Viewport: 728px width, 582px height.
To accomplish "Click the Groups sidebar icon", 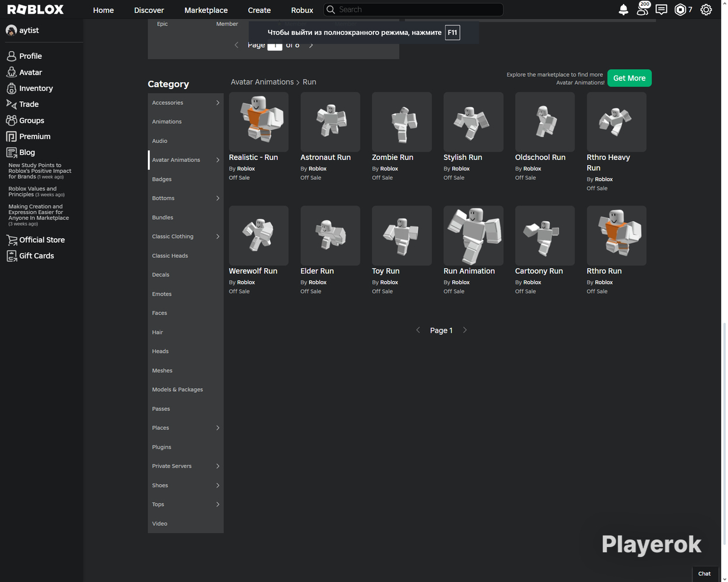I will (12, 120).
